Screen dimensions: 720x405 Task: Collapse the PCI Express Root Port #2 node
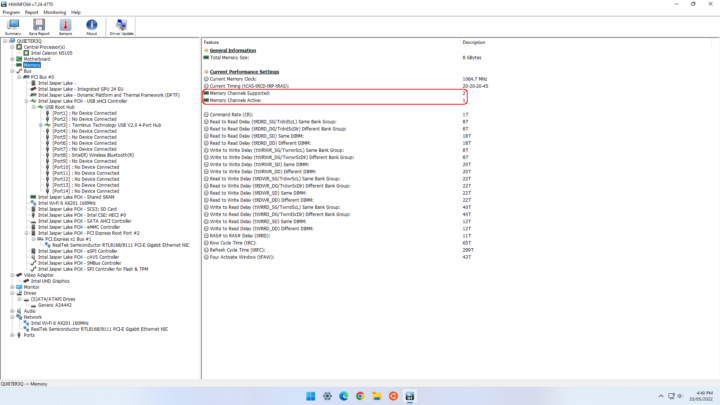27,233
